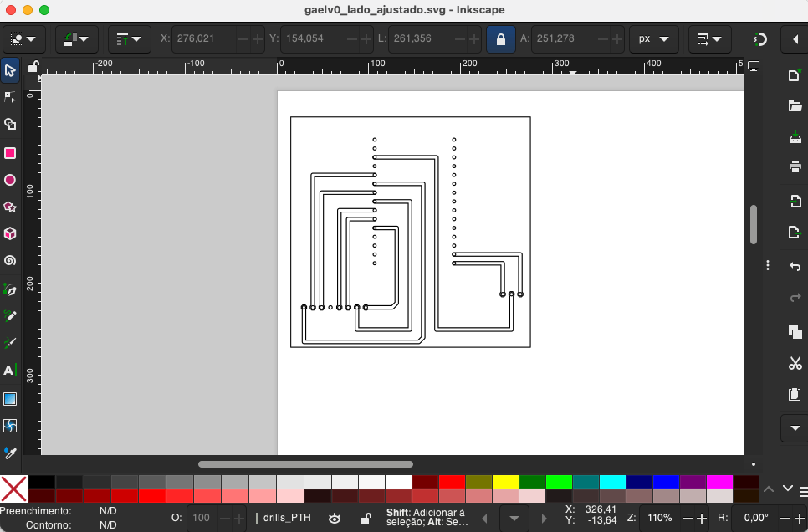The width and height of the screenshot is (808, 532).
Task: Open the raise/lower order dropdown
Action: pyautogui.click(x=130, y=39)
